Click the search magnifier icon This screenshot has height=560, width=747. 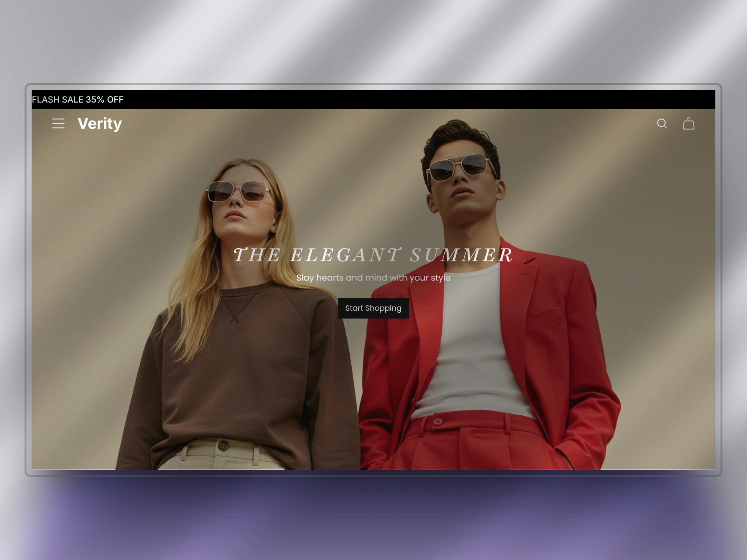click(x=662, y=124)
